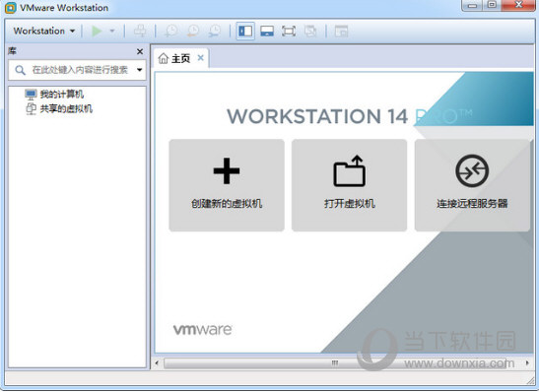Click the library search input field
Screen dimensions: 539x392
click(x=77, y=70)
